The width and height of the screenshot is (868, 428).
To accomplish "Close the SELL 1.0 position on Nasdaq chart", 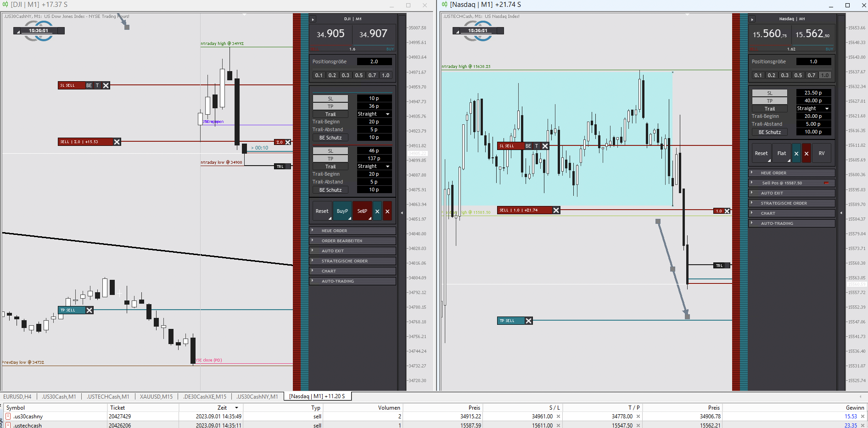I will tap(556, 210).
